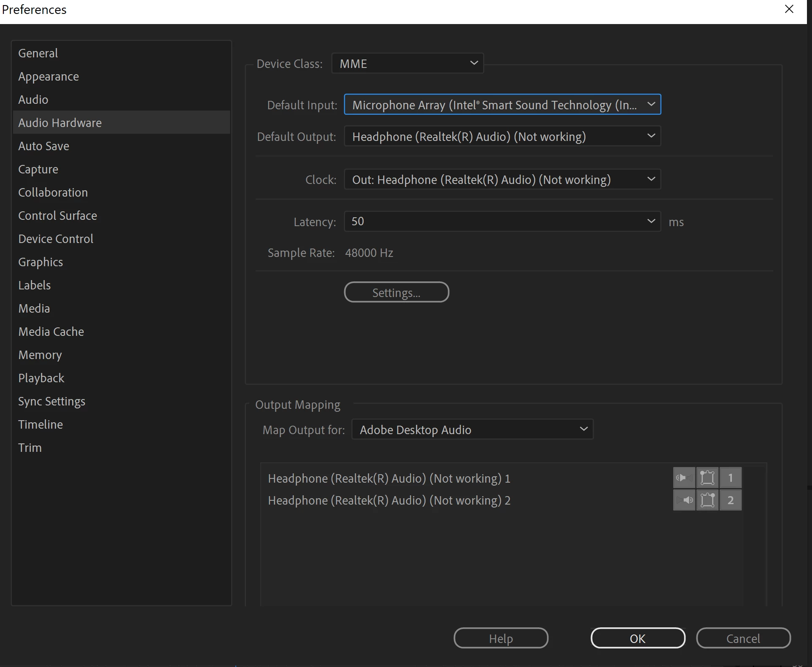Select the Media Cache preferences category
Image resolution: width=812 pixels, height=667 pixels.
(51, 332)
